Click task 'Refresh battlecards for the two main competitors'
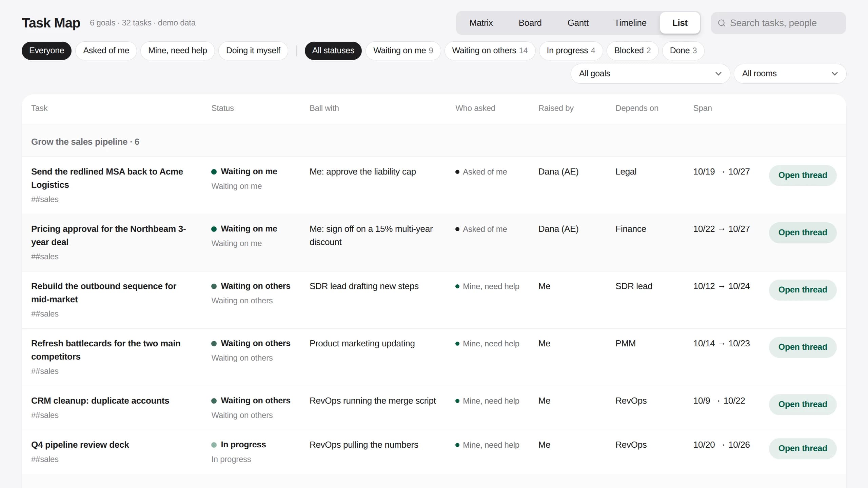This screenshot has height=488, width=868. point(106,350)
